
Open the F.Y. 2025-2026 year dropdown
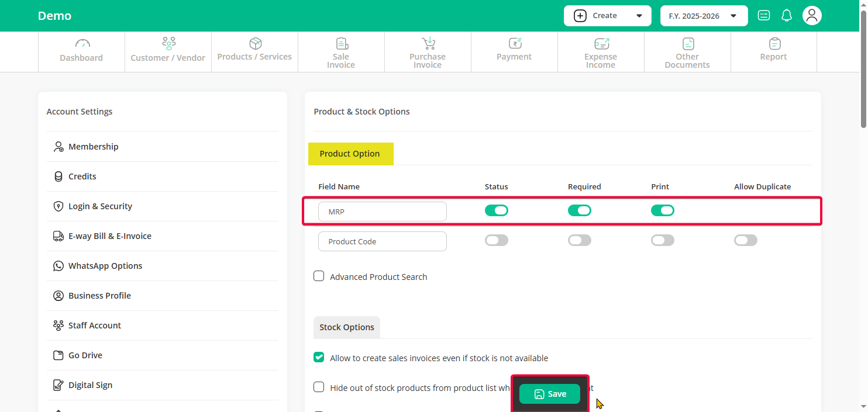pos(704,16)
